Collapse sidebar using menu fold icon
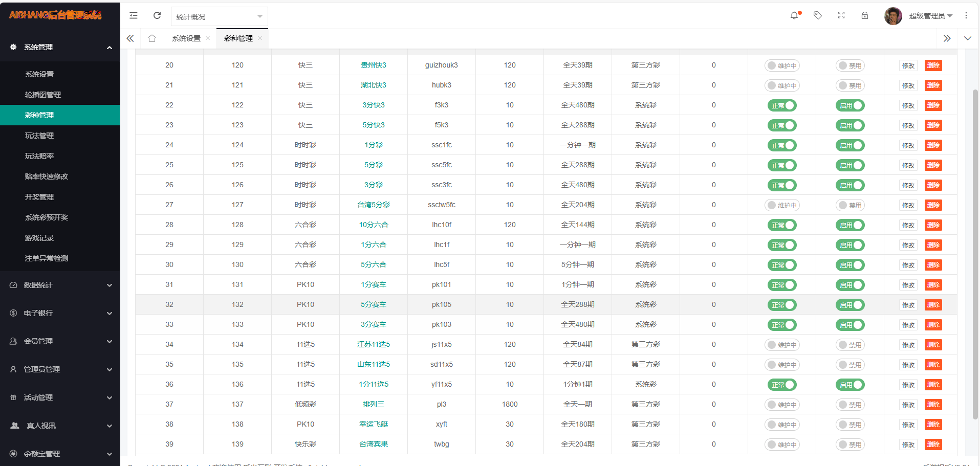Image resolution: width=980 pixels, height=466 pixels. pyautogui.click(x=134, y=15)
